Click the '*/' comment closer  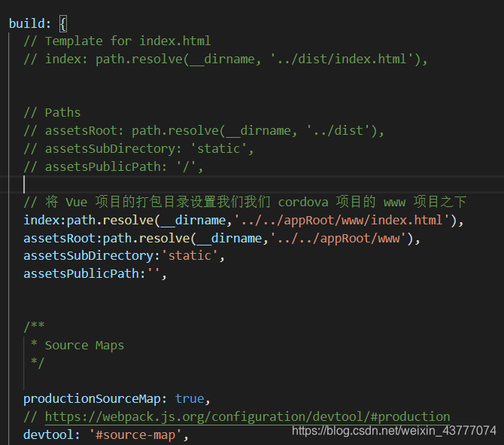[x=38, y=363]
